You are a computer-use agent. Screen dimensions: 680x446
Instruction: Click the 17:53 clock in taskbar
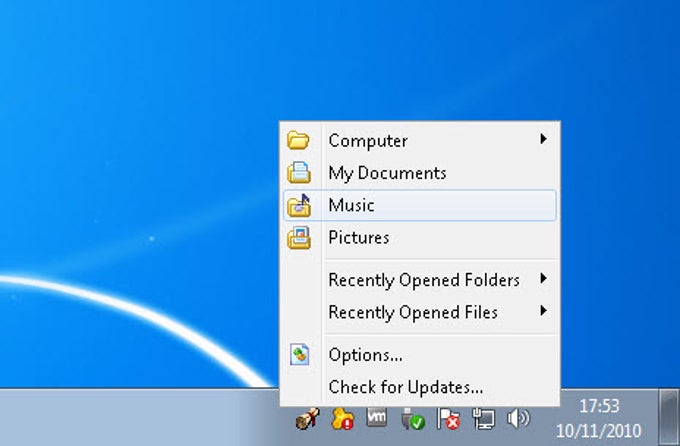(599, 407)
